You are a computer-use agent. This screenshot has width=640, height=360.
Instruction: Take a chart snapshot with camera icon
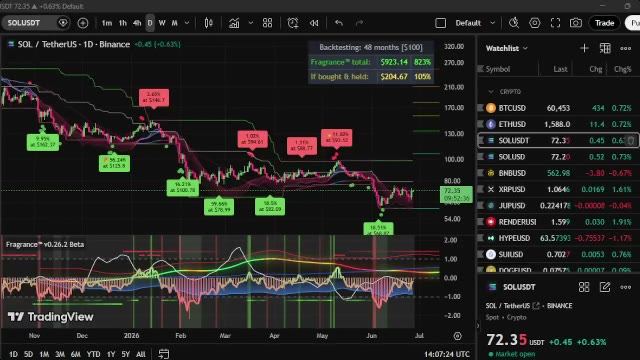coord(576,23)
